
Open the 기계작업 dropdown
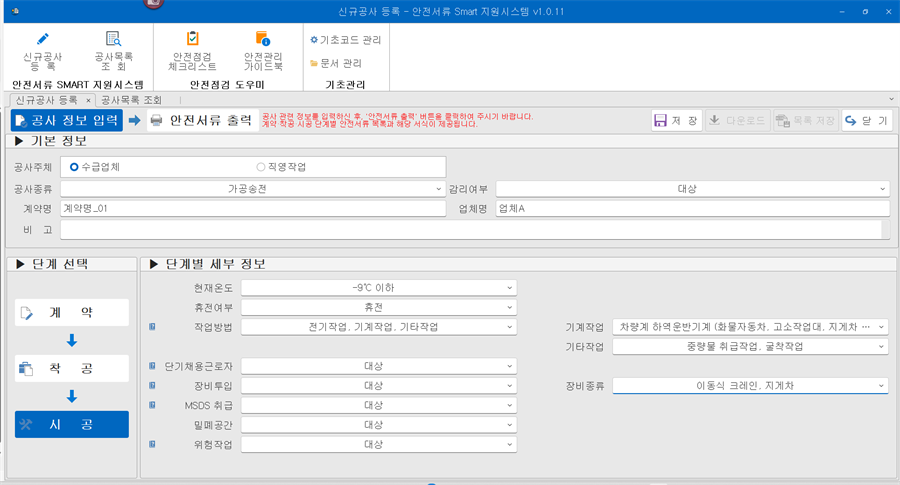click(750, 327)
